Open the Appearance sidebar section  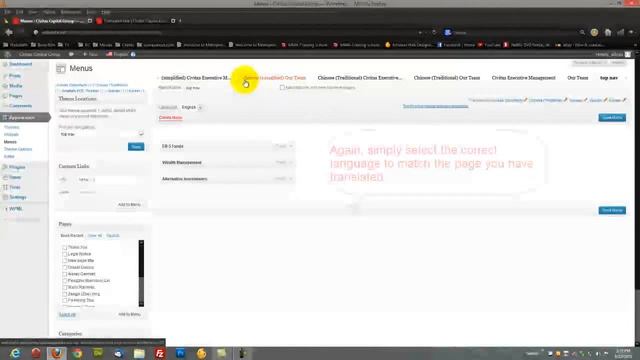tap(24, 118)
